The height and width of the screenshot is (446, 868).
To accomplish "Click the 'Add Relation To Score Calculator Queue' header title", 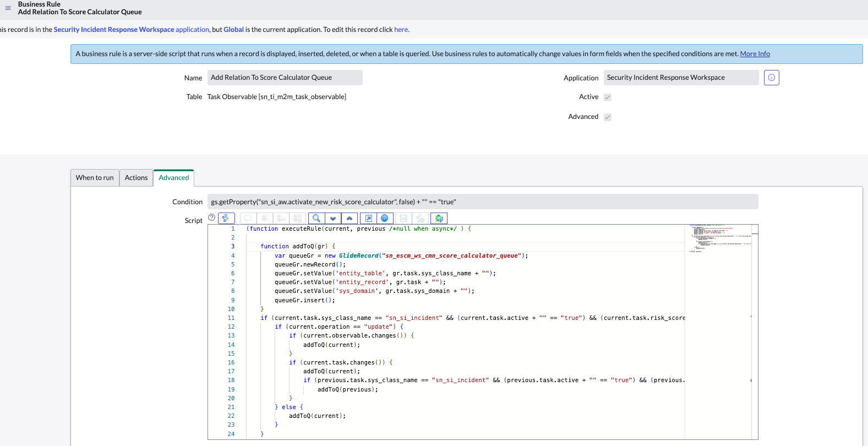I will point(80,12).
